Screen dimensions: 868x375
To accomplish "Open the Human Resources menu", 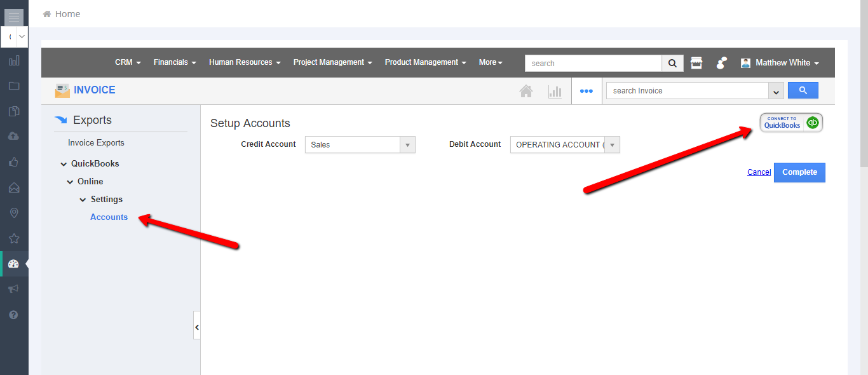I will (245, 62).
